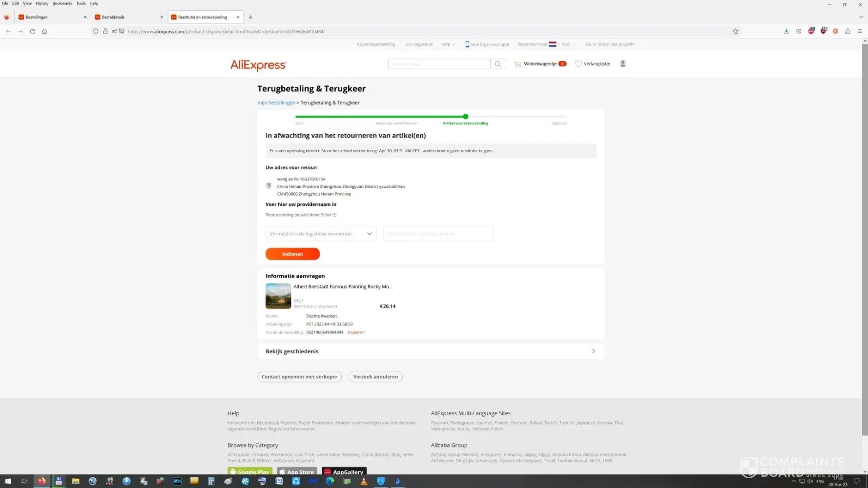Open the Windows notification center
The image size is (868, 488).
(857, 481)
